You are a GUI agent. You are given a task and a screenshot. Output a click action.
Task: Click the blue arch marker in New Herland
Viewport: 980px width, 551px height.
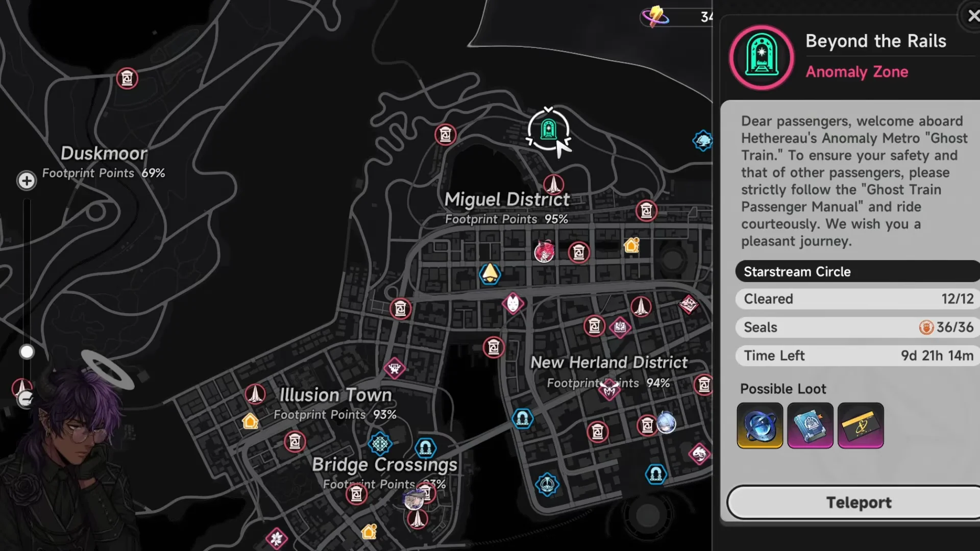tap(523, 419)
